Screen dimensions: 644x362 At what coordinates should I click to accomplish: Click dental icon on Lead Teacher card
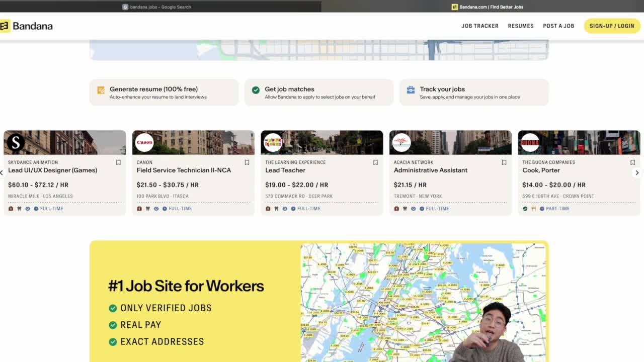276,209
